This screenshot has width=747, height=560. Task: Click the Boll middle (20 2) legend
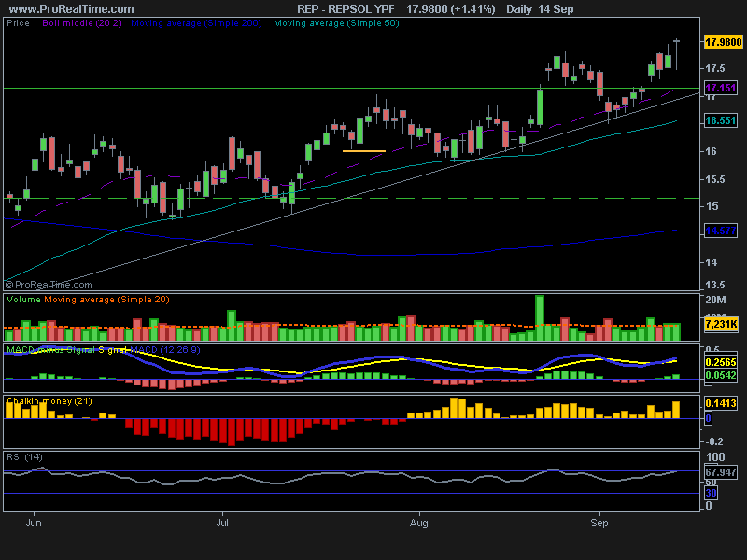click(82, 22)
